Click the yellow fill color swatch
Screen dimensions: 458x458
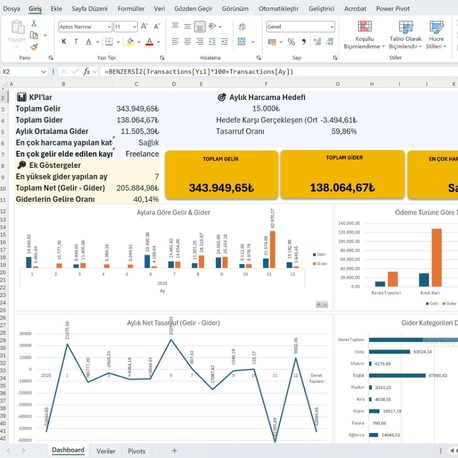130,42
